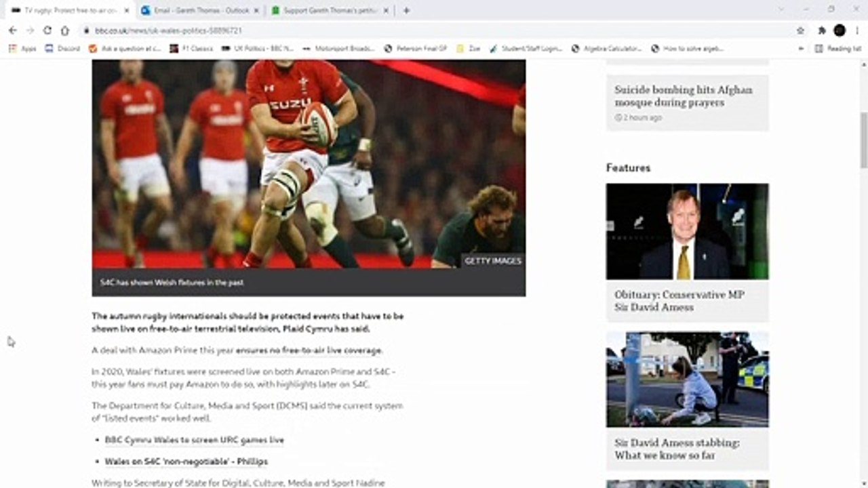Go back using the browser back arrow
This screenshot has height=488, width=868.
[x=12, y=30]
